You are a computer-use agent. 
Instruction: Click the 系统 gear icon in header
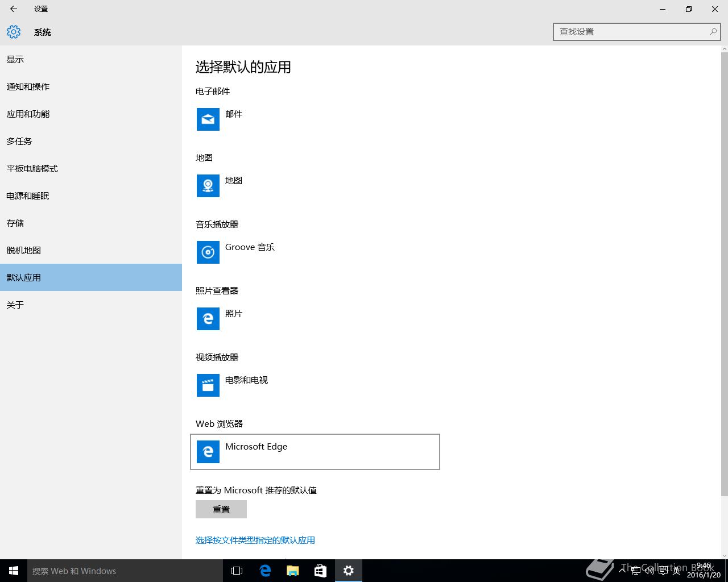click(x=14, y=32)
